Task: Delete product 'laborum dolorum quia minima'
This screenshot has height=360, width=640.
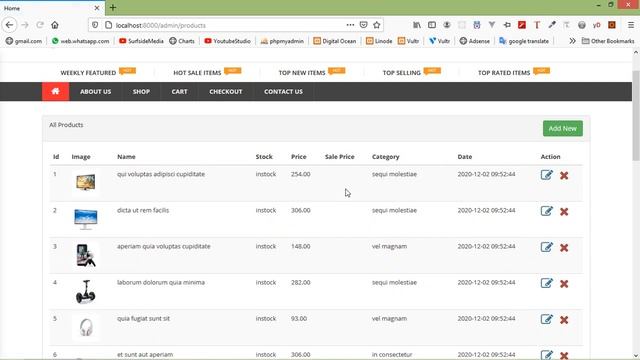Action: tap(564, 283)
